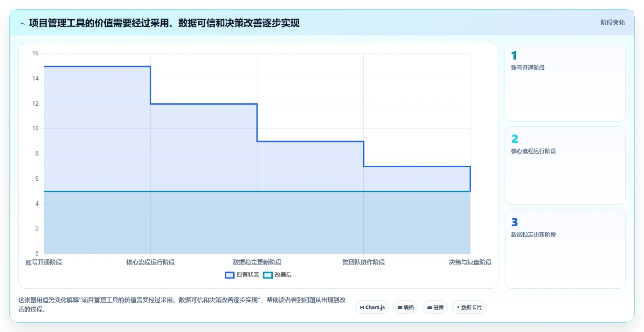Open card 1 账号开通阶段

tap(565, 82)
